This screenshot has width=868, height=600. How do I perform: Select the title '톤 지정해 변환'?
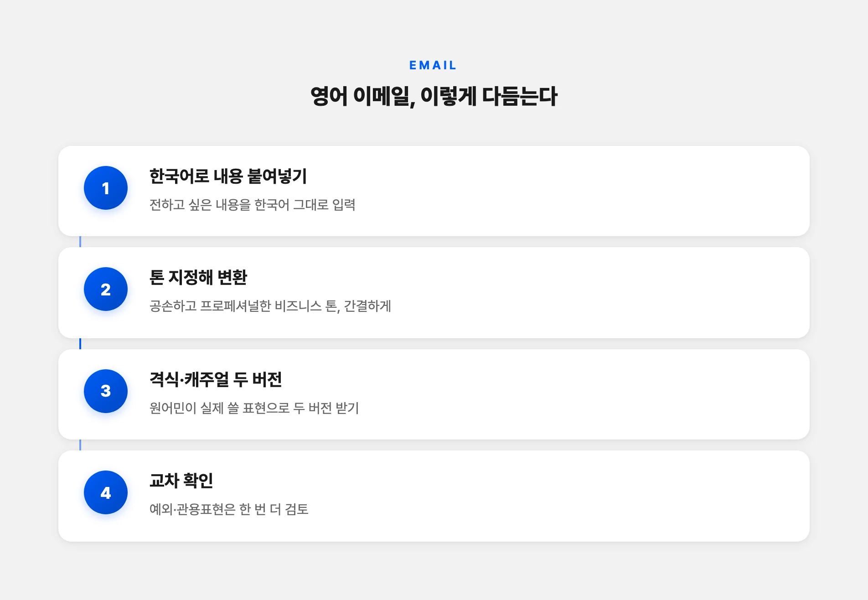[x=198, y=278]
